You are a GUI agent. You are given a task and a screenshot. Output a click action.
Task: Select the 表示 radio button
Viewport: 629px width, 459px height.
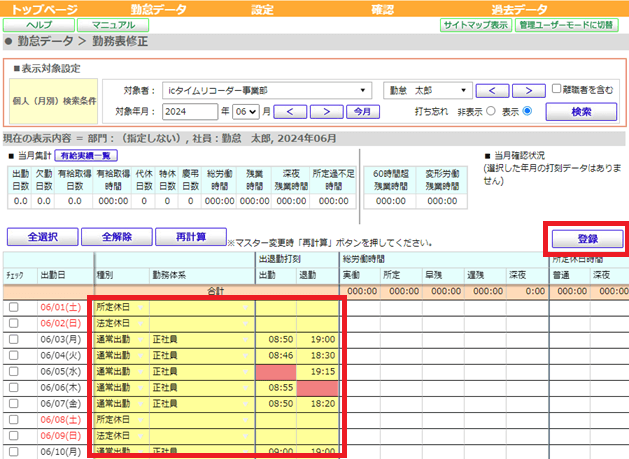coord(527,111)
